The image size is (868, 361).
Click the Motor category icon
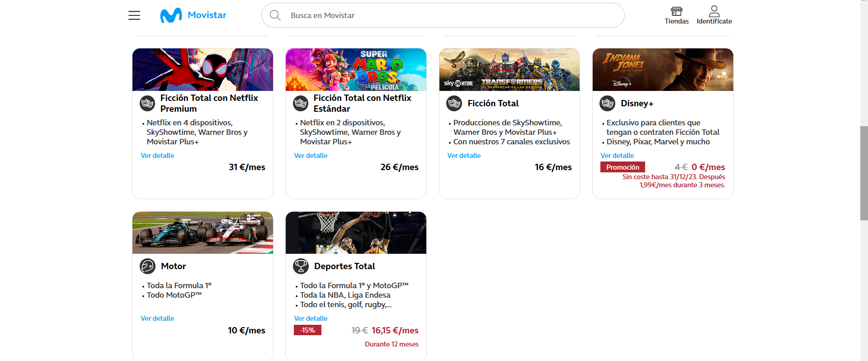(147, 266)
